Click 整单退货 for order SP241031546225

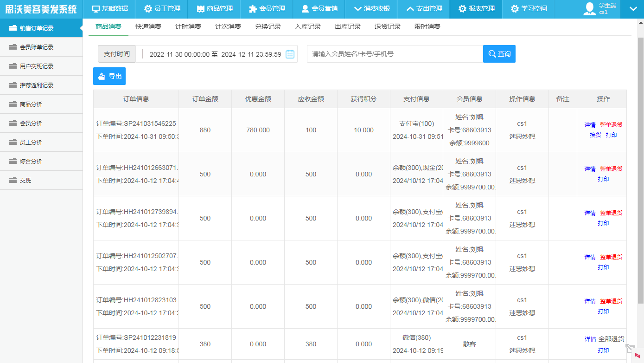(611, 125)
